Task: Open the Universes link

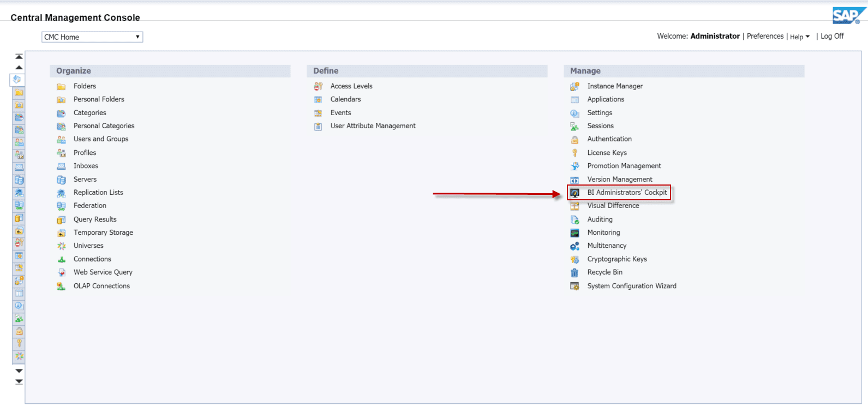Action: [88, 246]
